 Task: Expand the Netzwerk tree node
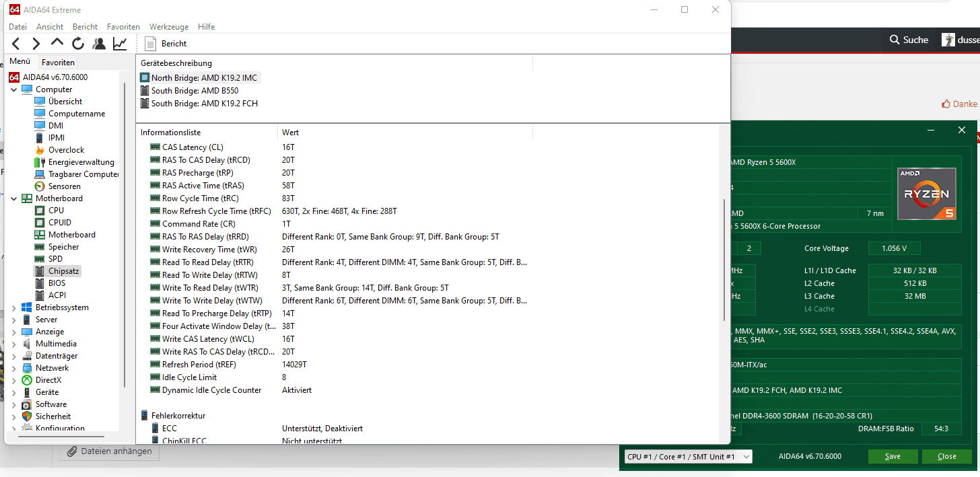14,368
